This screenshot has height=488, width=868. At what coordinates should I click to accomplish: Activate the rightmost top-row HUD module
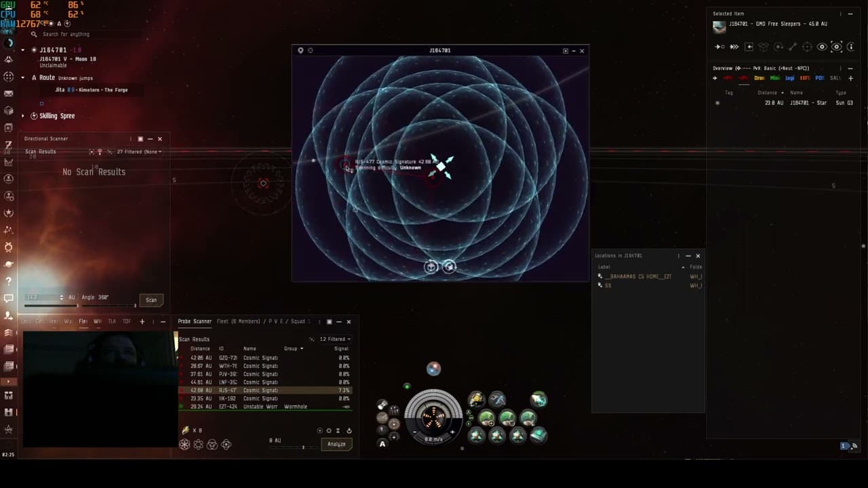point(539,400)
